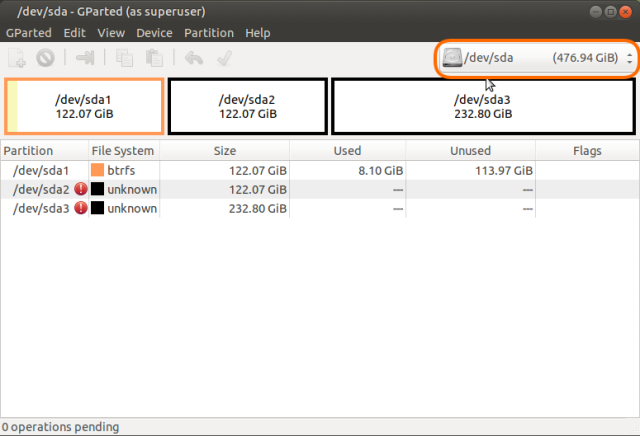Click the Undo last operation icon
This screenshot has height=436, width=640.
[194, 59]
